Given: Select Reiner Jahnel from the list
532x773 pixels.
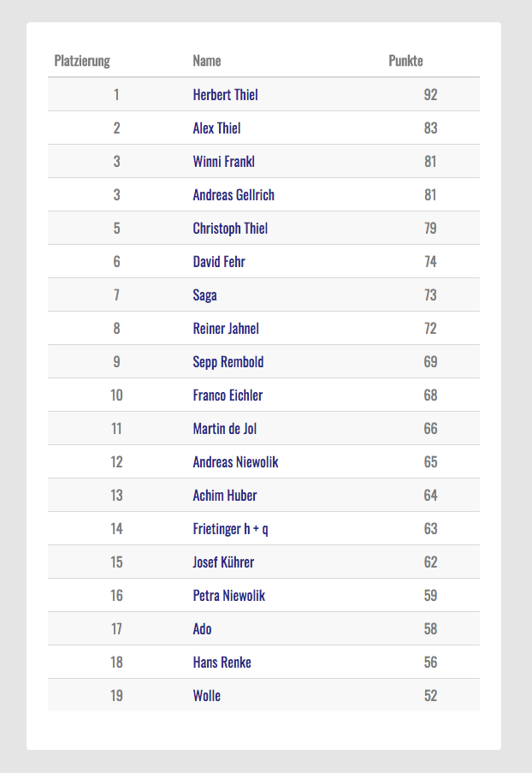Looking at the screenshot, I should click(x=226, y=329).
